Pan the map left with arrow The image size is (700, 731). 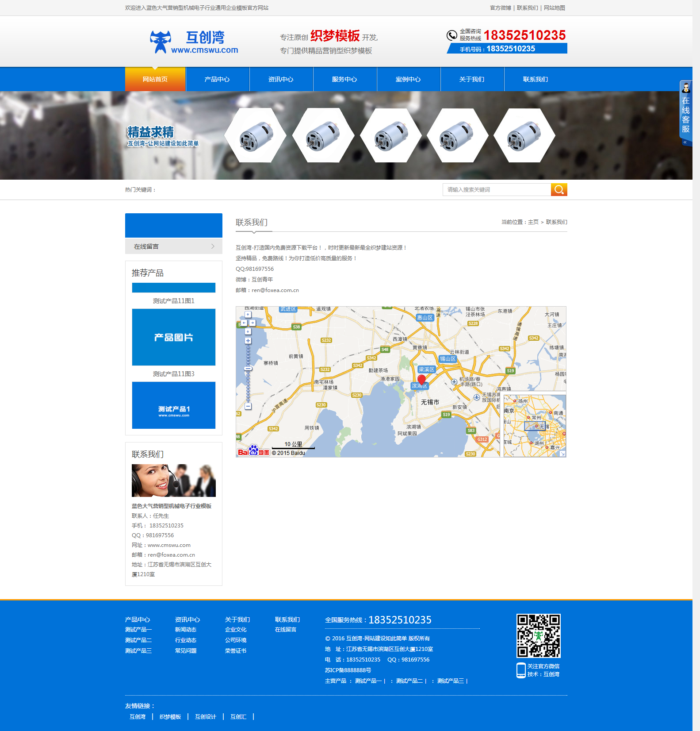coord(244,323)
